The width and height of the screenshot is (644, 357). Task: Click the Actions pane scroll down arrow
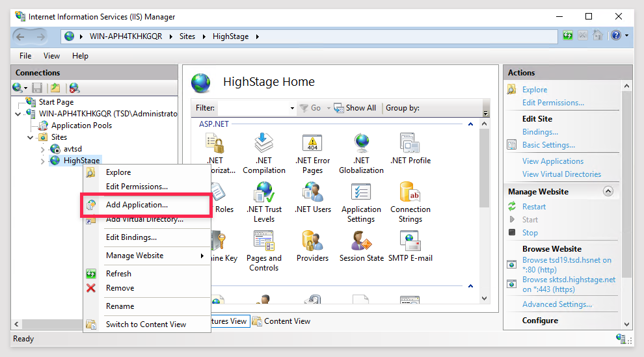coord(626,324)
